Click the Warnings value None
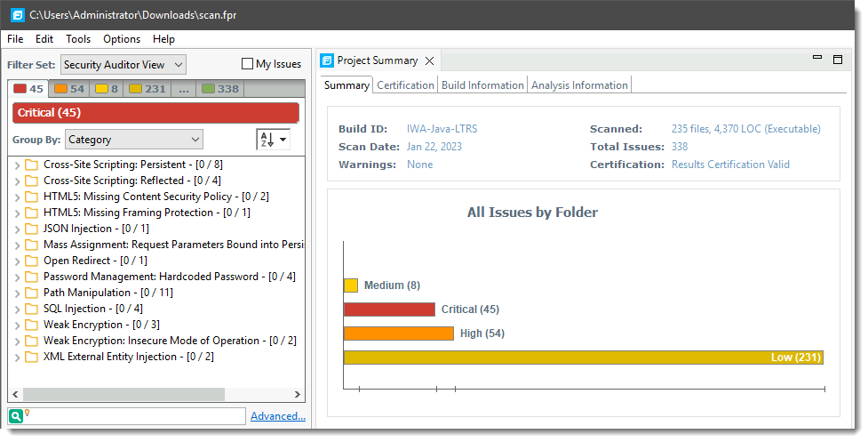 tap(419, 165)
